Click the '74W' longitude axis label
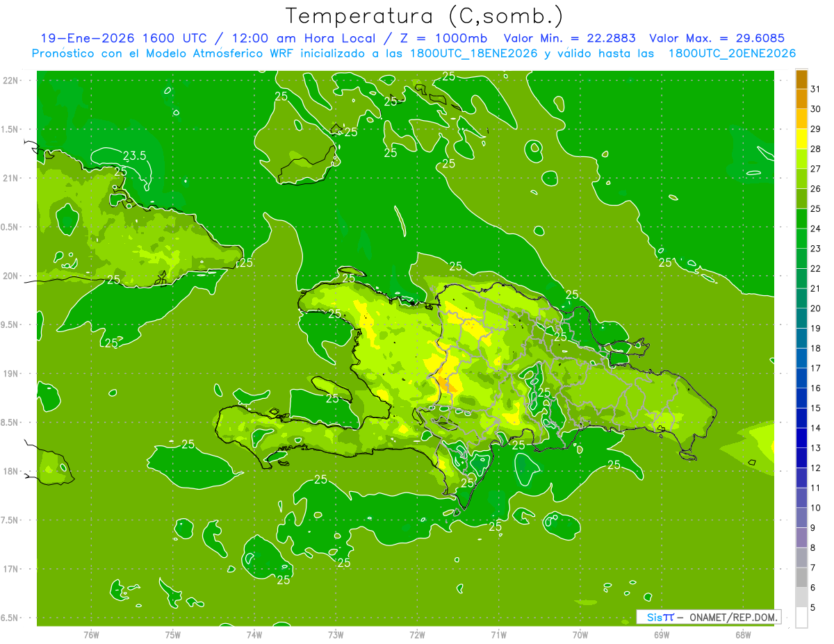The width and height of the screenshot is (834, 644). point(254,634)
